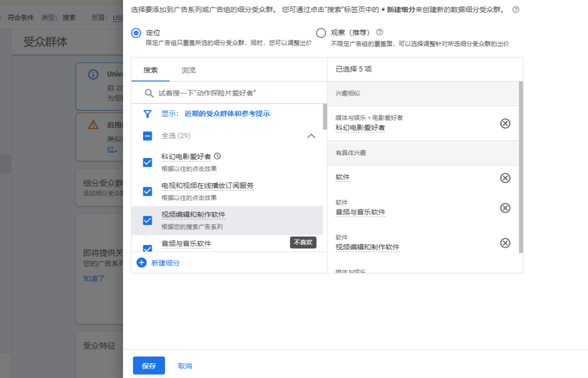Cancel the dialog with 取消
This screenshot has height=378, width=588.
point(185,366)
